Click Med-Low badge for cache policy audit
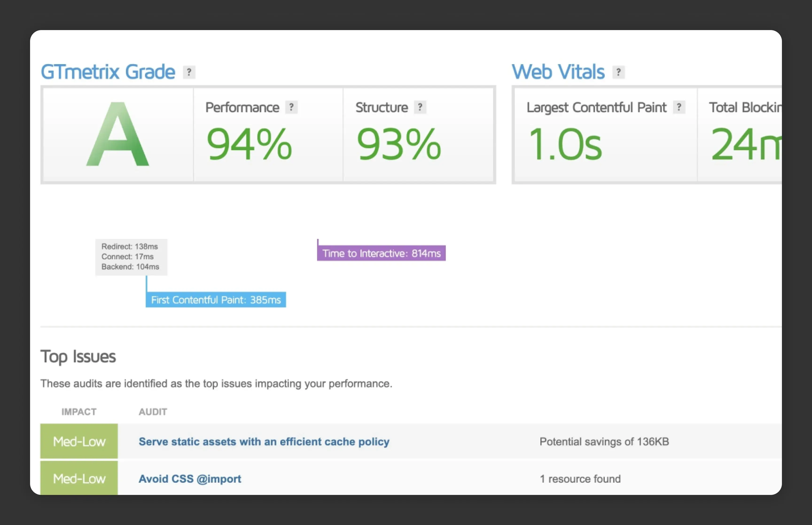Viewport: 812px width, 525px height. tap(79, 441)
